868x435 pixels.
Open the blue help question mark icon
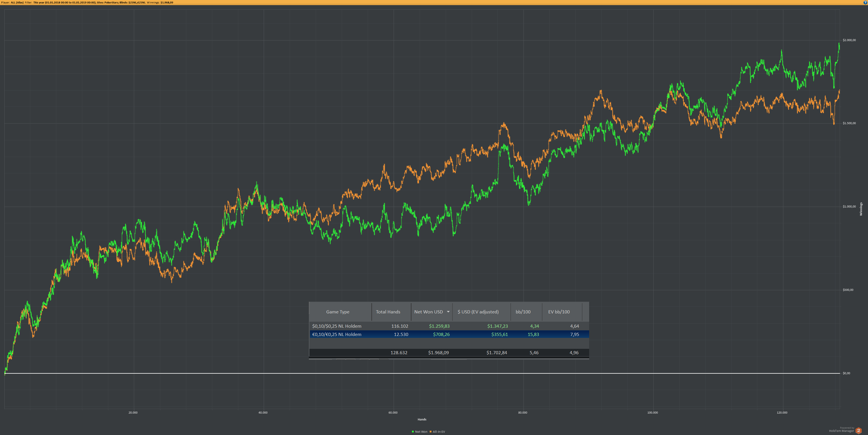coord(865,2)
